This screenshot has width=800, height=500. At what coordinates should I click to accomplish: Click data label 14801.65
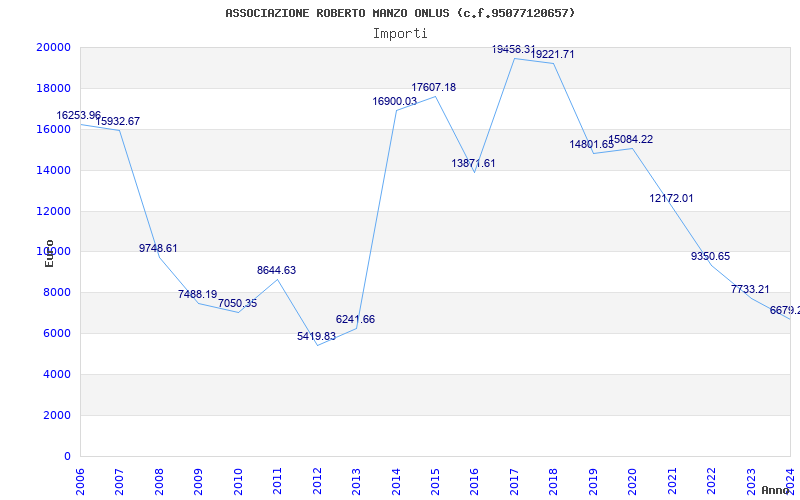[x=592, y=145]
